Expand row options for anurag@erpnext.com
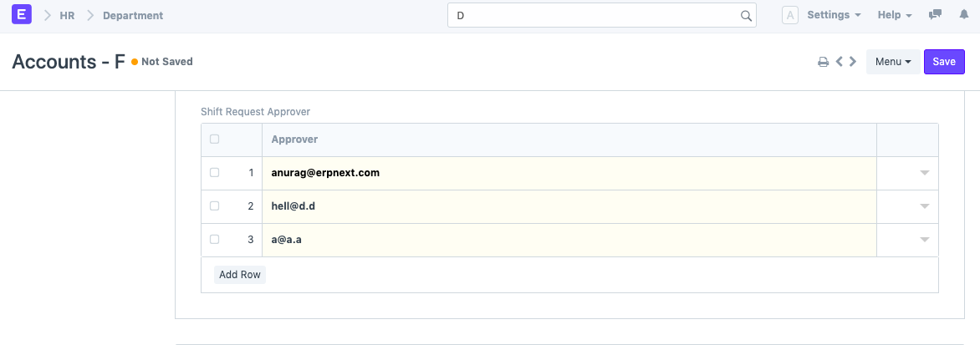This screenshot has width=980, height=345. tap(924, 173)
